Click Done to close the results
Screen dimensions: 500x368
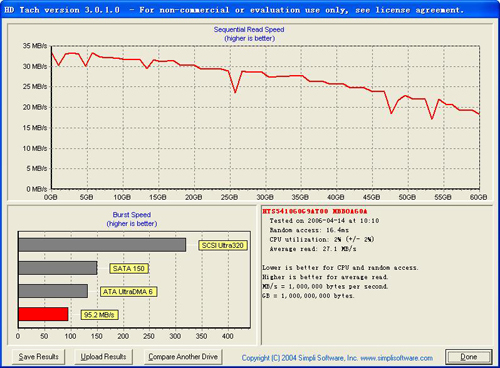click(469, 357)
